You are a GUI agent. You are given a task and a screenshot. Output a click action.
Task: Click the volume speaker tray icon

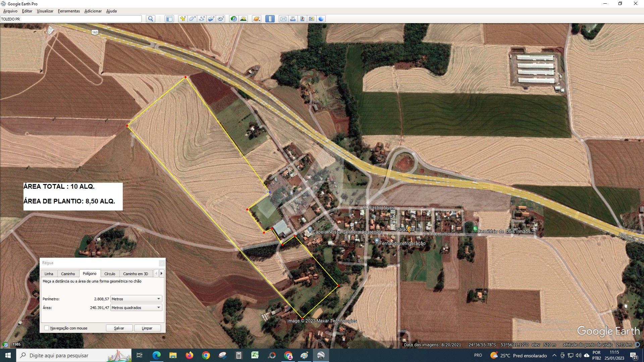578,355
